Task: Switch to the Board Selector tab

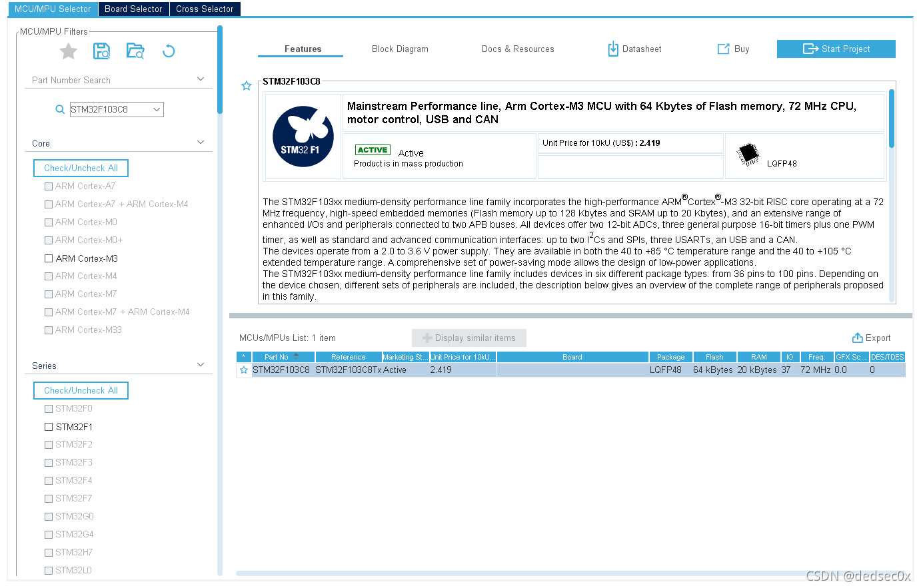Action: click(133, 9)
